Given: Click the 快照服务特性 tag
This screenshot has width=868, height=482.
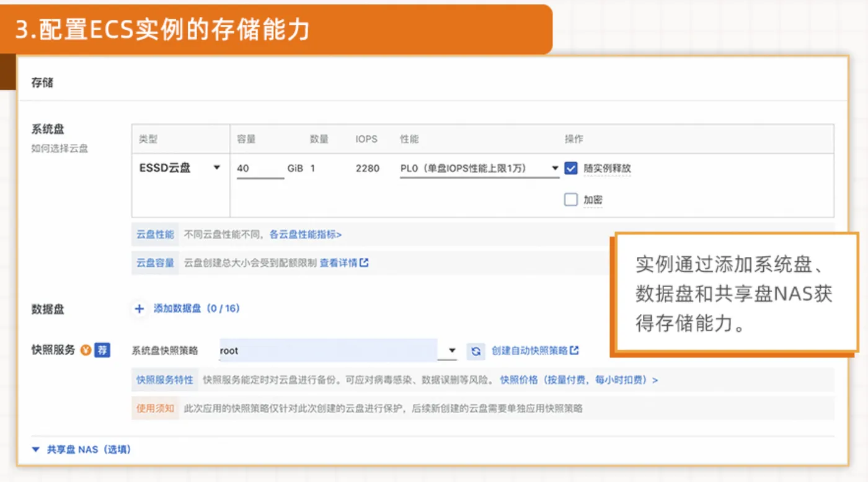Looking at the screenshot, I should pos(164,380).
